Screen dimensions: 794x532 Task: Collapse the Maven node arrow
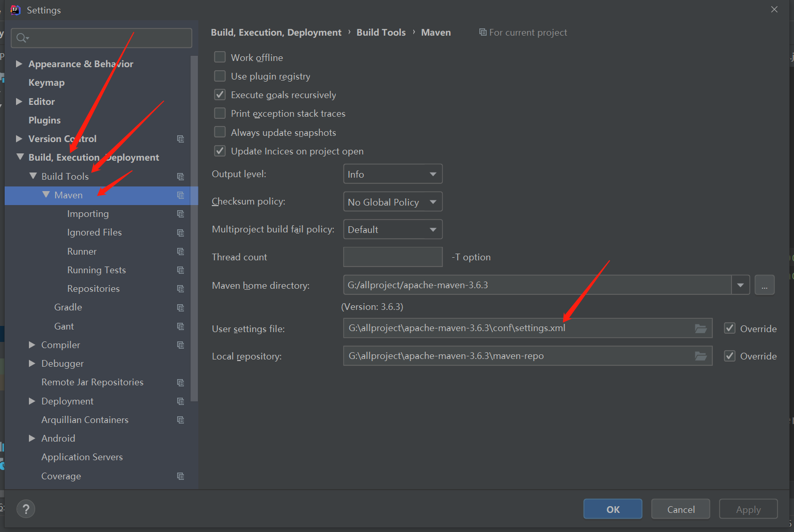[46, 194]
